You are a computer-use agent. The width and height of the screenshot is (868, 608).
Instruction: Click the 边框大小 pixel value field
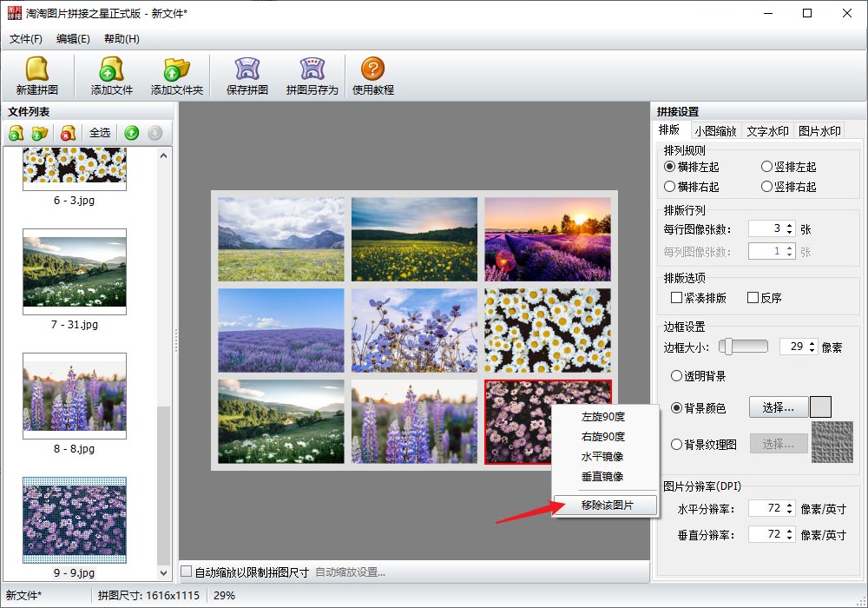click(x=792, y=347)
